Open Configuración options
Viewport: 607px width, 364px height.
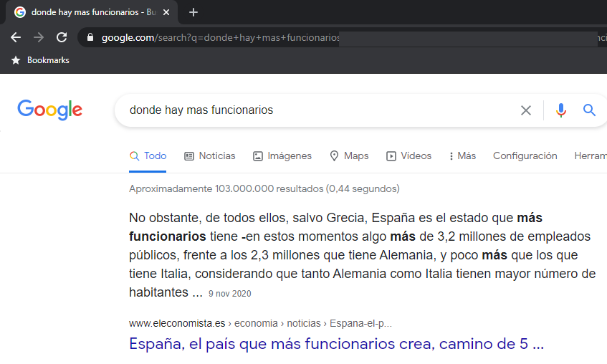(x=525, y=156)
